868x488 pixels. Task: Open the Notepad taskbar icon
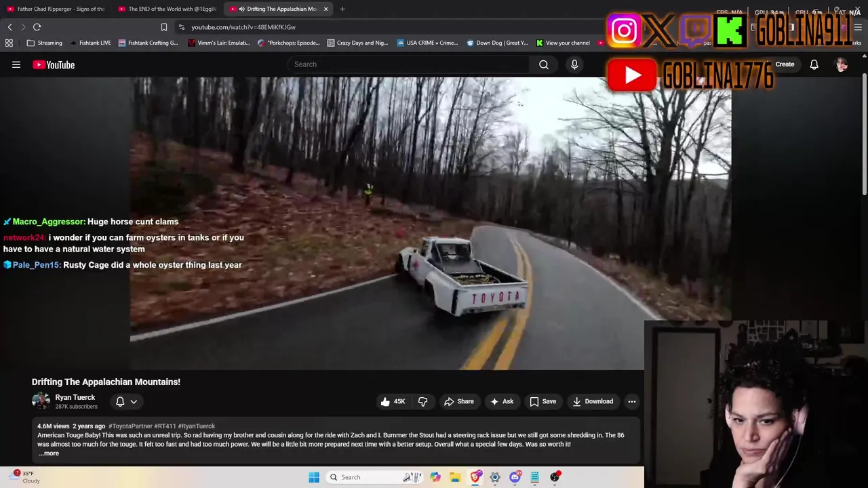(x=534, y=477)
